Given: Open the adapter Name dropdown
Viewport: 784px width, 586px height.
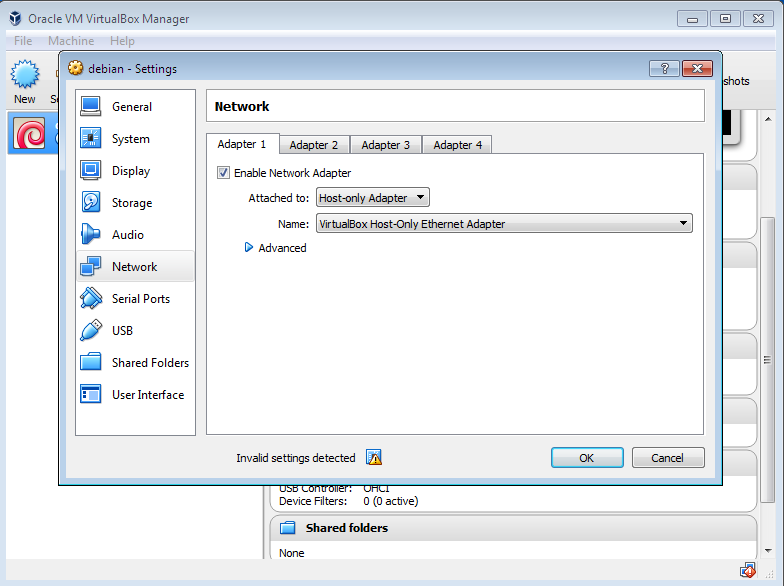Looking at the screenshot, I should click(504, 224).
